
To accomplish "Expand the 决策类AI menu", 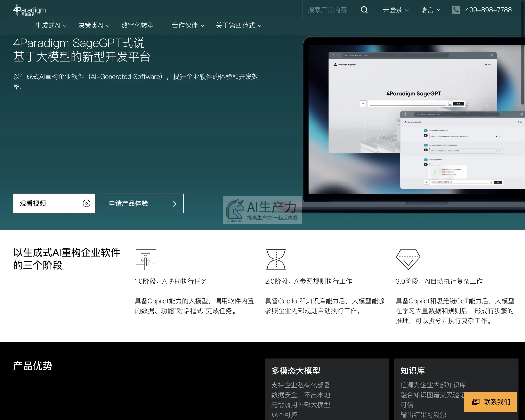I will tap(94, 25).
